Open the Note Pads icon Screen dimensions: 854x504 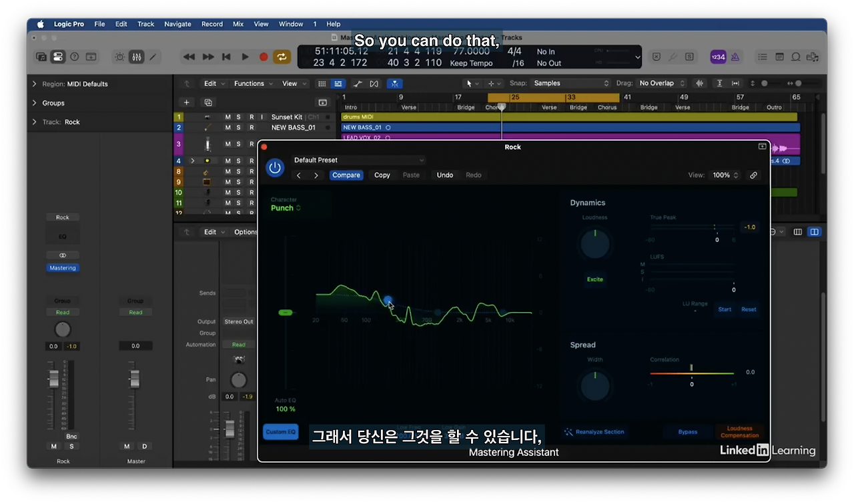(779, 57)
